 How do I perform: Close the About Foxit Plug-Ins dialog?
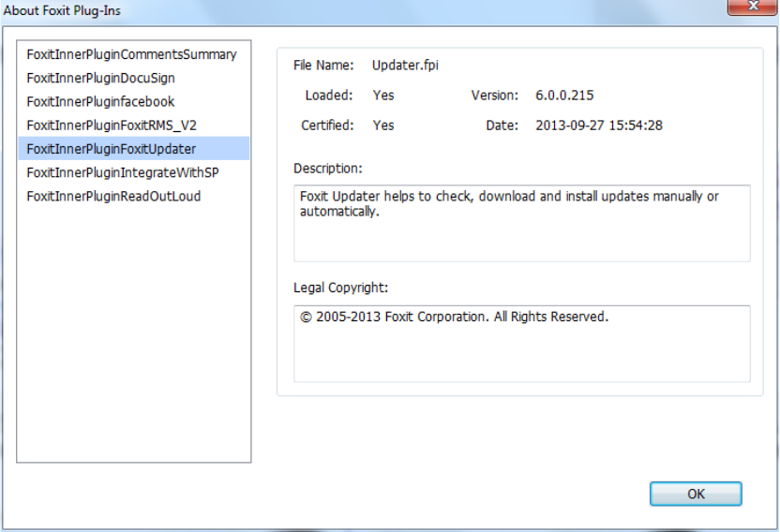[753, 7]
